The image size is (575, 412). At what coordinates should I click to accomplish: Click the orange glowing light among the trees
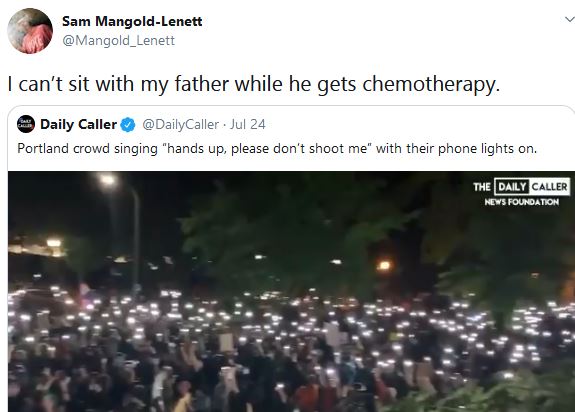coord(384,265)
